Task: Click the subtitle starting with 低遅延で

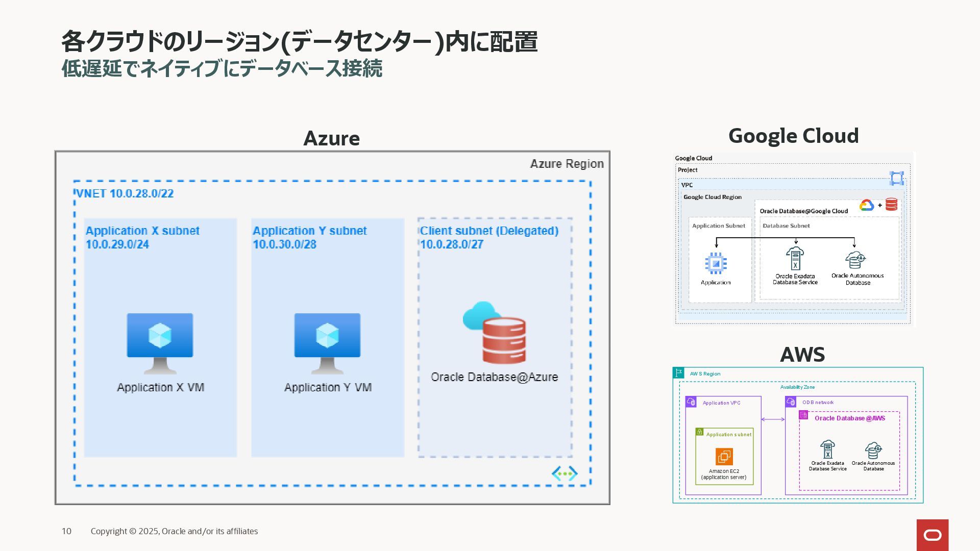Action: [222, 69]
